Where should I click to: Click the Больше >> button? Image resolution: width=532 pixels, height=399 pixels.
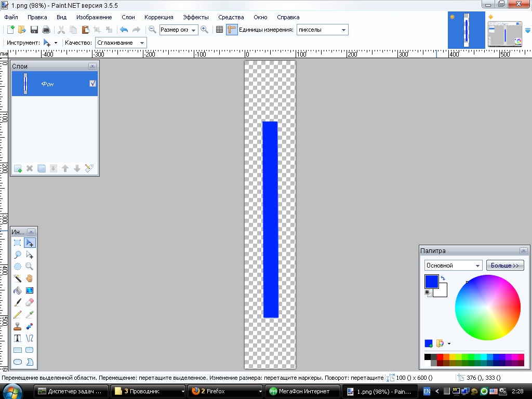click(505, 265)
